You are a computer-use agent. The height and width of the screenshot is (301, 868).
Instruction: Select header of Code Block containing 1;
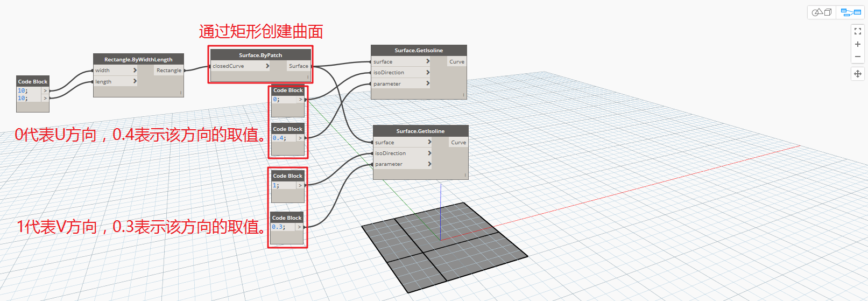click(288, 176)
